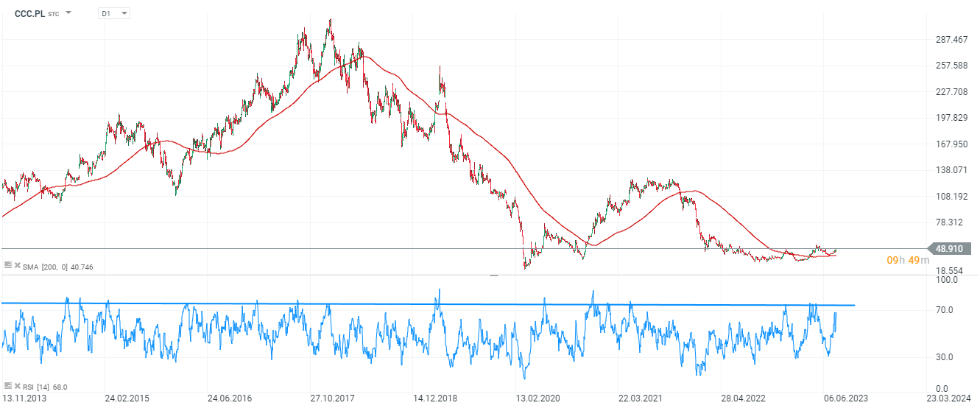Viewport: 980px width, 411px height.
Task: Select the current price tag 48.910
Action: point(950,249)
